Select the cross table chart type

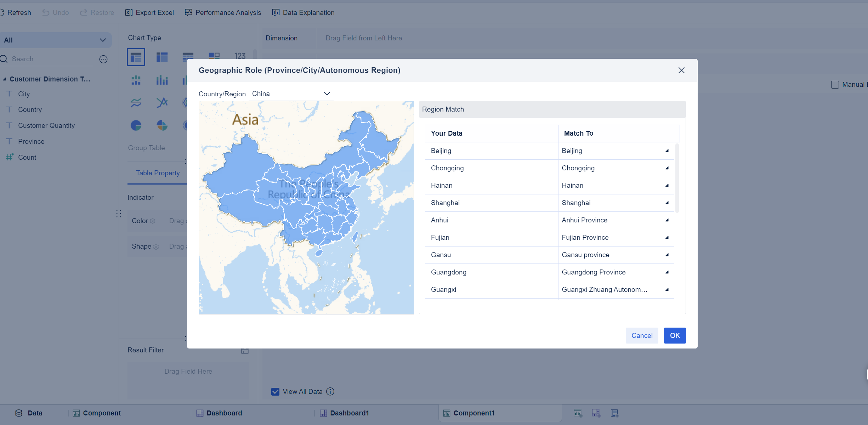coord(162,57)
